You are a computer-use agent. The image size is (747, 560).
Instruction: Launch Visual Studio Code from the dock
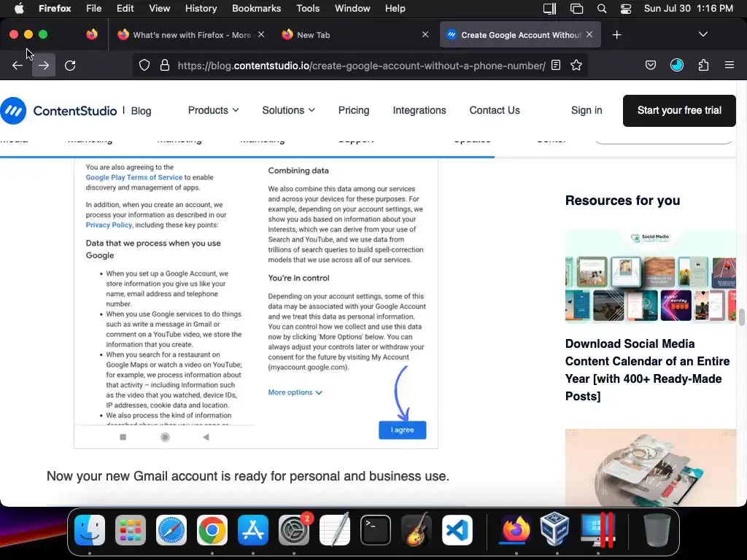pos(457,530)
